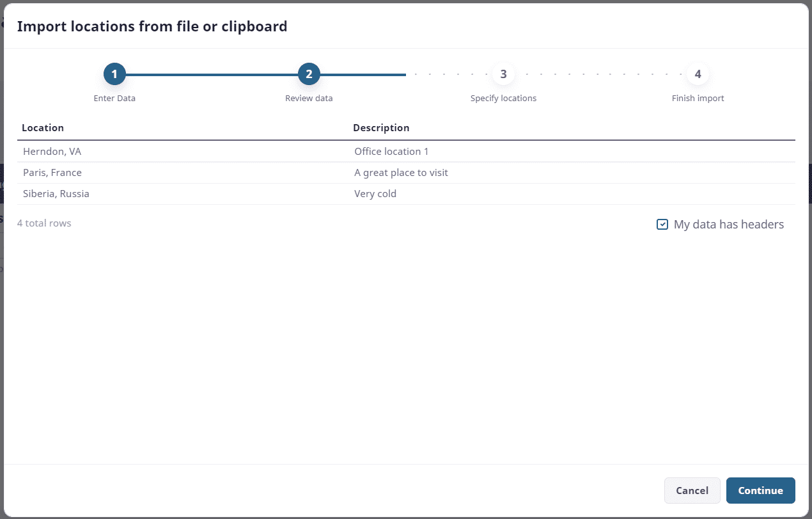This screenshot has width=812, height=519.
Task: Click the 4 total rows label
Action: coord(44,223)
